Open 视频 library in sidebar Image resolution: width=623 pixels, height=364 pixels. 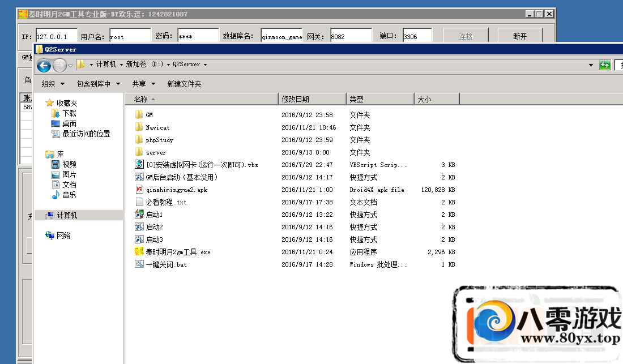pos(69,164)
